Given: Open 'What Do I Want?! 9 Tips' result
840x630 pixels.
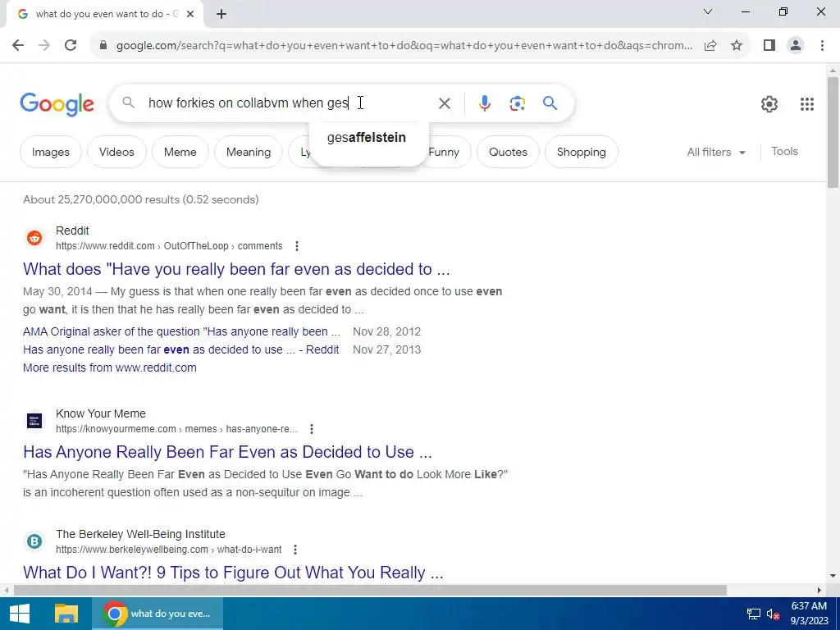Looking at the screenshot, I should click(x=233, y=573).
